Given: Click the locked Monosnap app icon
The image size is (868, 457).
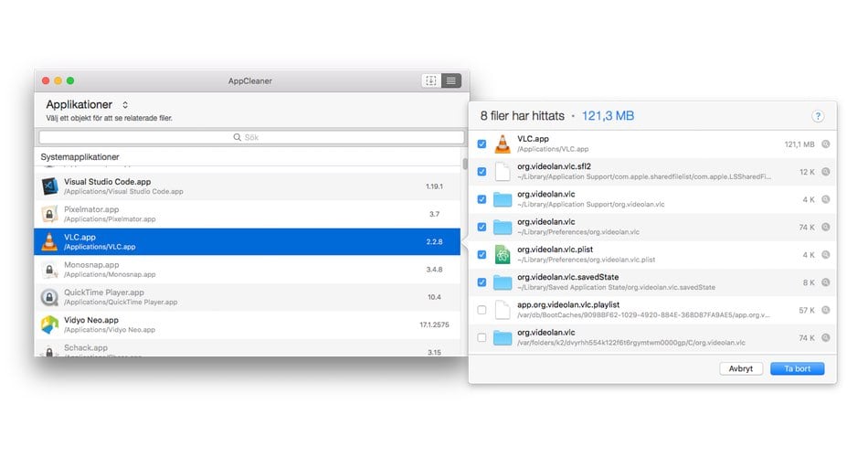Looking at the screenshot, I should pyautogui.click(x=50, y=270).
